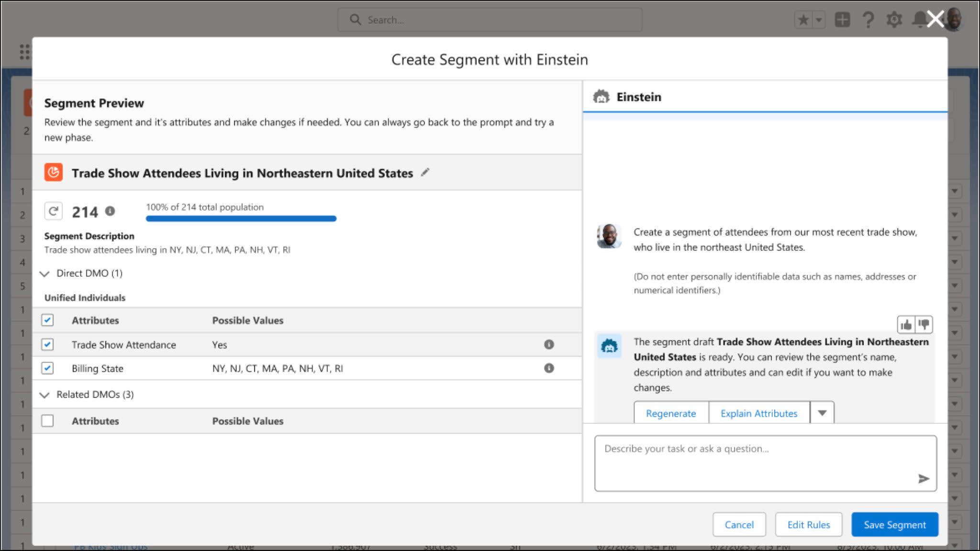Click the Cancel button
The width and height of the screenshot is (980, 551).
739,525
